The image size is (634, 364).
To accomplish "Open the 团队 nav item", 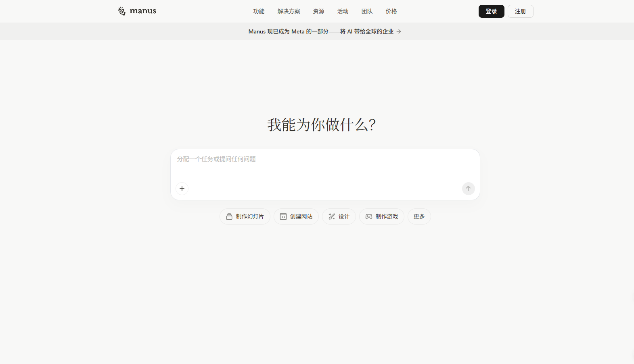I will tap(367, 11).
